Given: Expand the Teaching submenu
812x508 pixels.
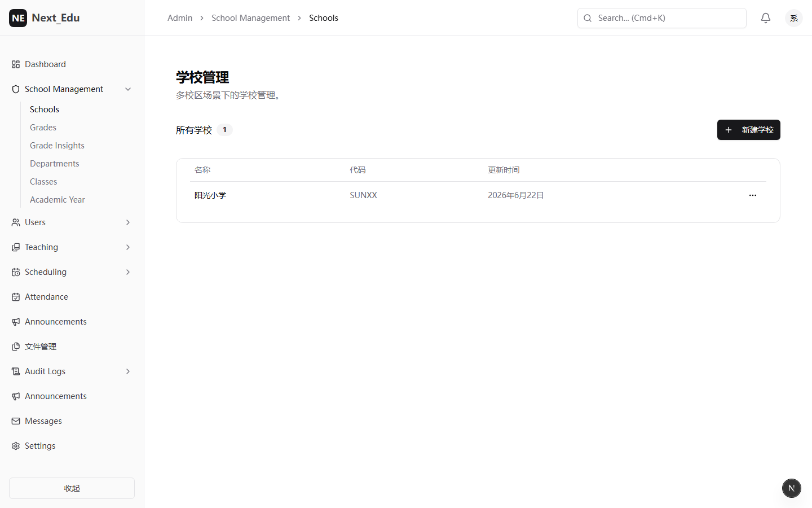Looking at the screenshot, I should [128, 247].
